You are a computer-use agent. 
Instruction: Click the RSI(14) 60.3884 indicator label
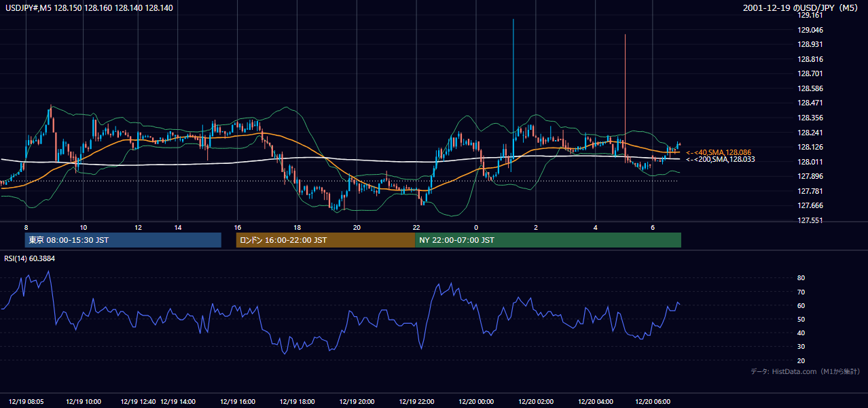click(x=30, y=258)
